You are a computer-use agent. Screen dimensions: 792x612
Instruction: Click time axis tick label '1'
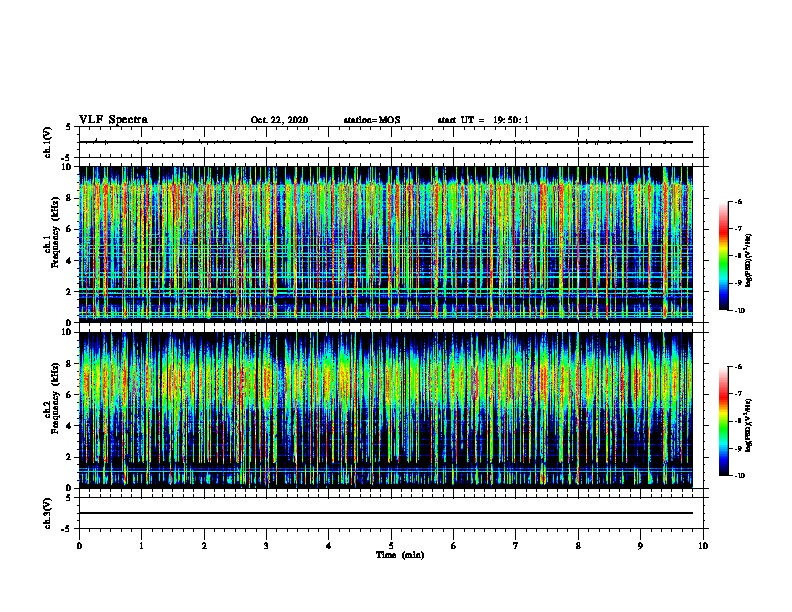click(x=142, y=546)
